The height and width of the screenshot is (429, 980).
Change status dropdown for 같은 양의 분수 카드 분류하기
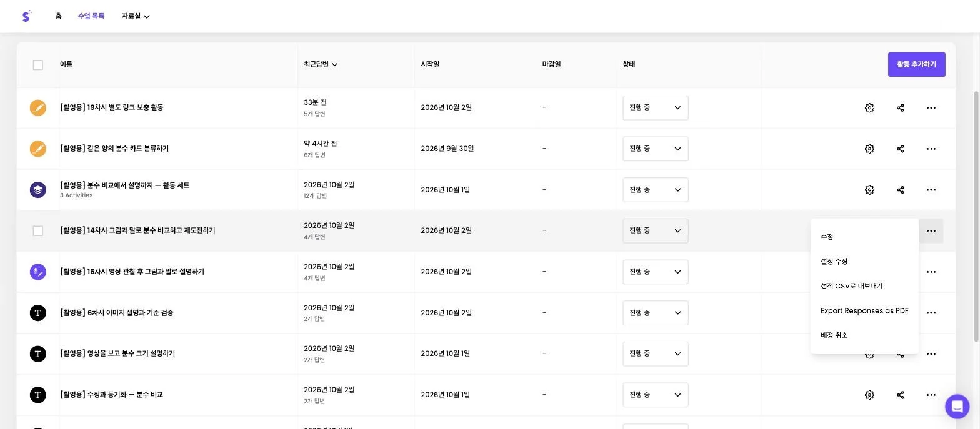(656, 149)
